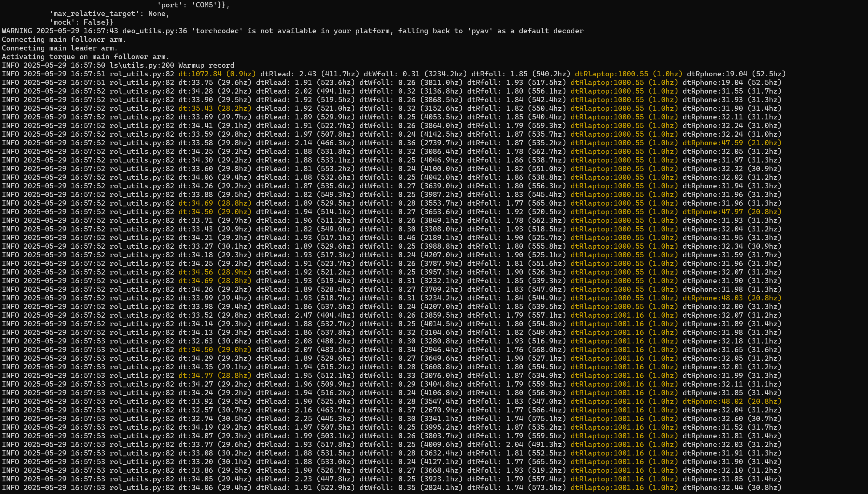
Task: Click the yellow dt:34.77 (28.8hz) value
Action: (215, 376)
